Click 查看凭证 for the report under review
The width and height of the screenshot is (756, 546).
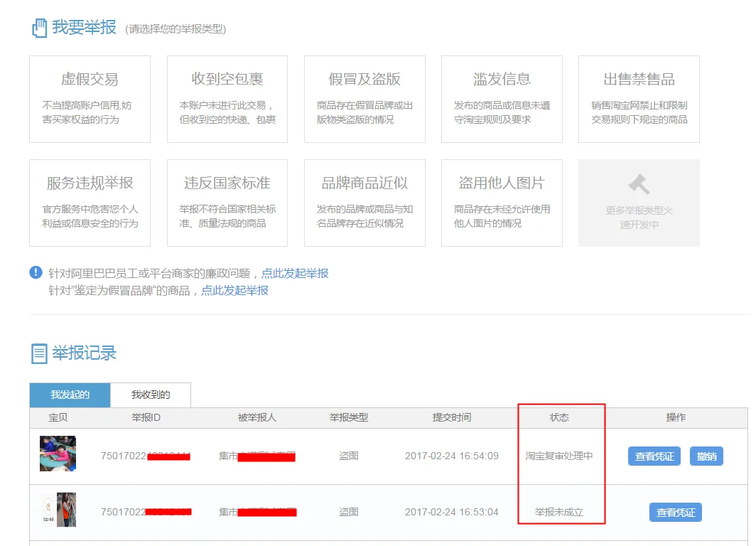654,456
